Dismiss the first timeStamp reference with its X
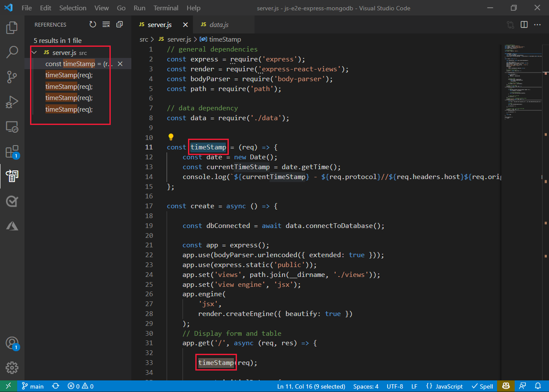549x392 pixels. tap(120, 64)
